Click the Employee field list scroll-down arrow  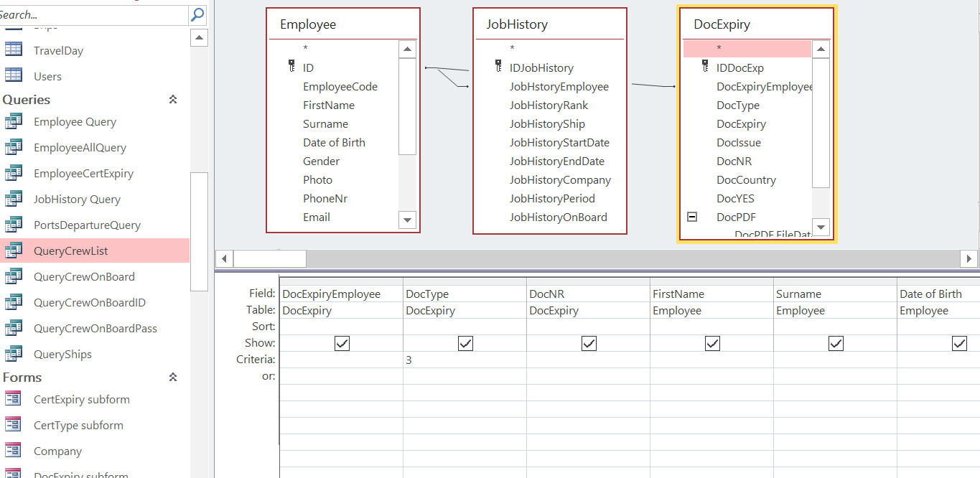point(408,220)
